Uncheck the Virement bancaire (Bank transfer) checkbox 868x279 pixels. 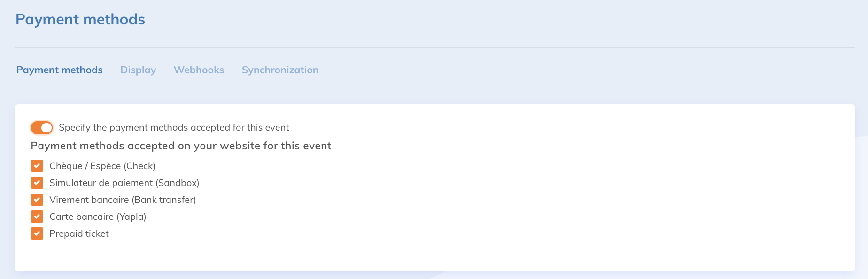click(37, 200)
